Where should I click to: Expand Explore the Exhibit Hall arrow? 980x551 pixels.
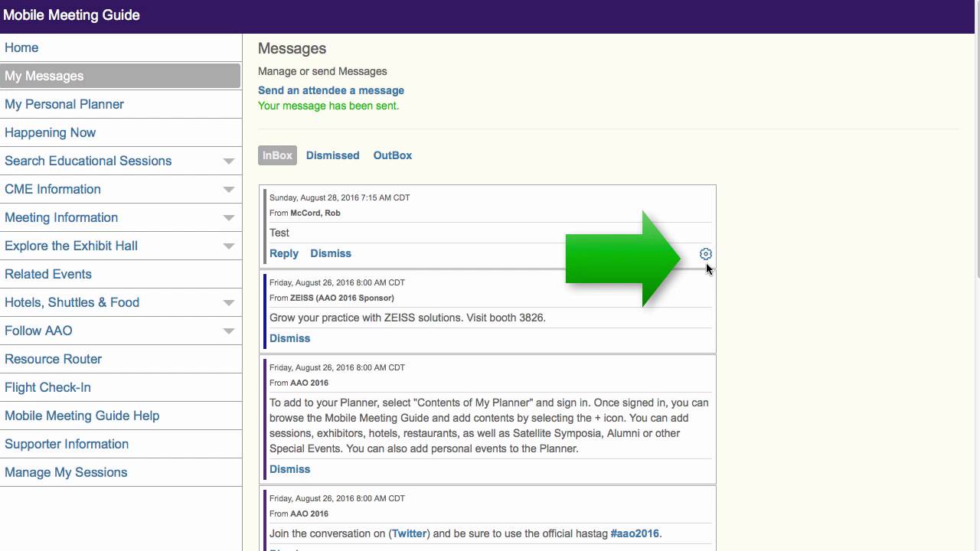(x=228, y=246)
